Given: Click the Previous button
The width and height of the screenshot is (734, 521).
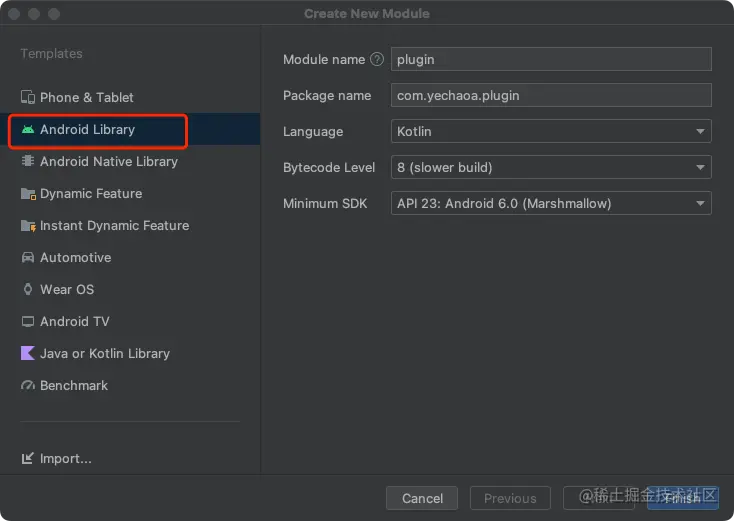Looking at the screenshot, I should [510, 498].
